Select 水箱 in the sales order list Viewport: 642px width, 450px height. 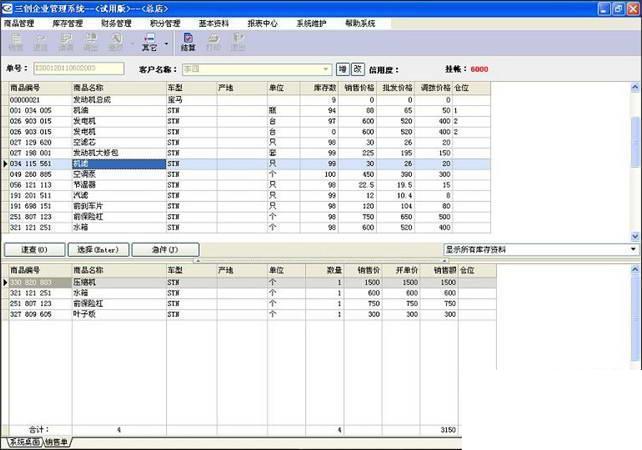pyautogui.click(x=252, y=293)
